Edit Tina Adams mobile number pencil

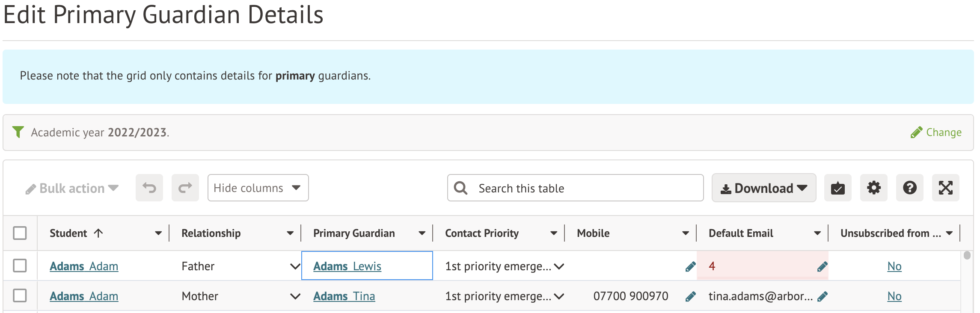(690, 296)
